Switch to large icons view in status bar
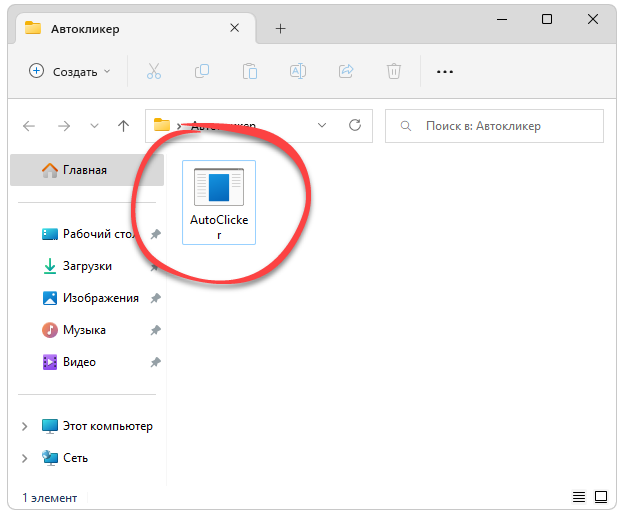This screenshot has height=515, width=622. pos(602,497)
